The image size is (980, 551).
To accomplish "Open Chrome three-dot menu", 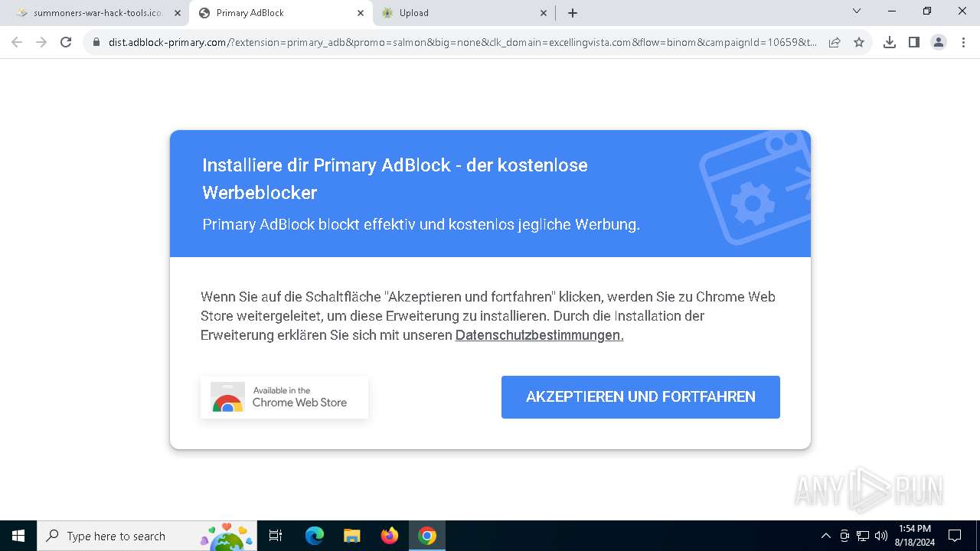I will click(x=962, y=42).
